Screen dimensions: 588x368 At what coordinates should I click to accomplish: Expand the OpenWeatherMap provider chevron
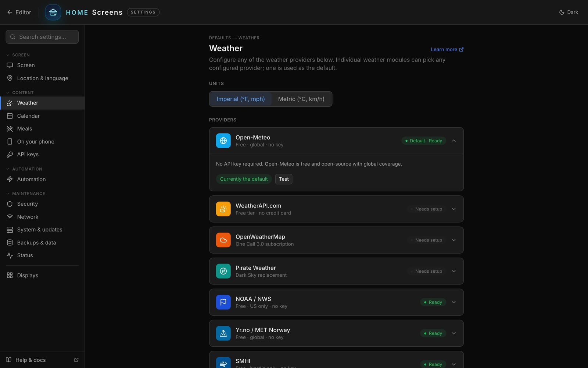(453, 240)
